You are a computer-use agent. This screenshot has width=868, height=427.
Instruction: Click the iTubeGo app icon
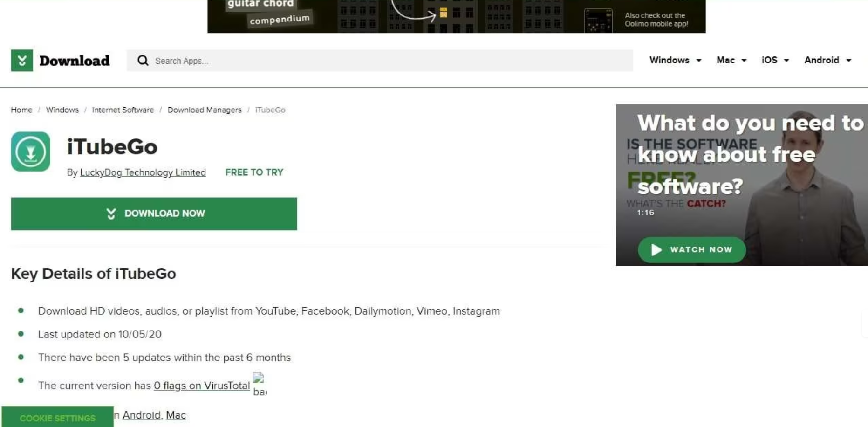pyautogui.click(x=31, y=152)
